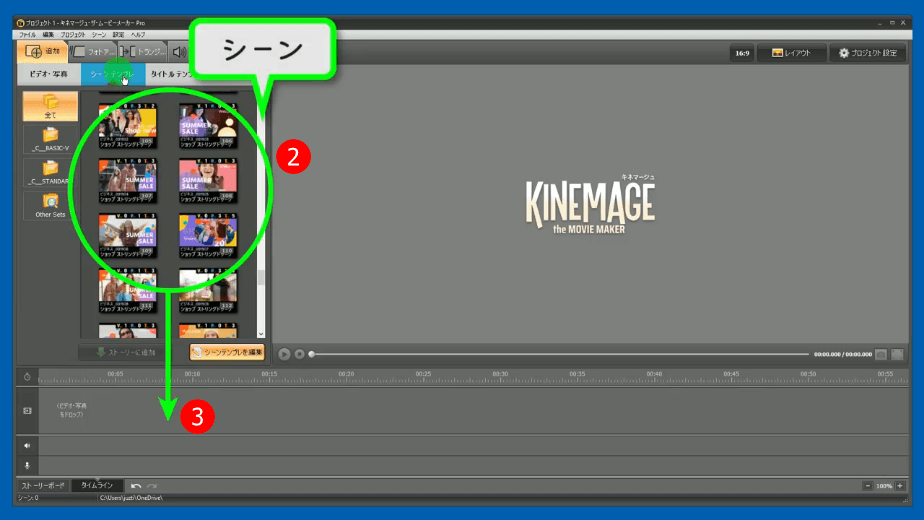Switch to the ビデオ・写真 tab

click(49, 74)
